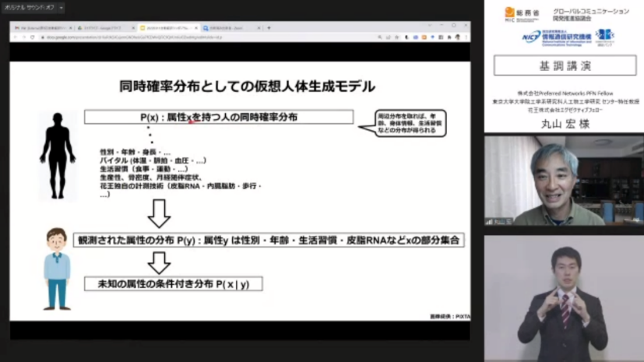Click the upper down-arrow shape on slide

click(159, 213)
